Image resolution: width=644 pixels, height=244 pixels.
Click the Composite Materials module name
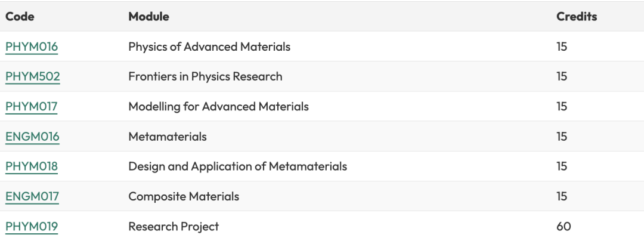pyautogui.click(x=184, y=196)
